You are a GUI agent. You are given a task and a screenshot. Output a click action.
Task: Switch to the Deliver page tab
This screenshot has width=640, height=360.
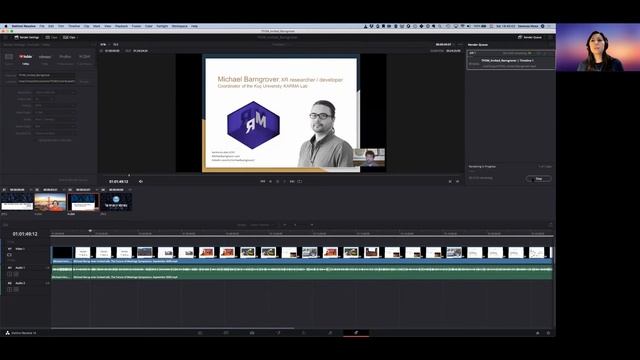(356, 333)
